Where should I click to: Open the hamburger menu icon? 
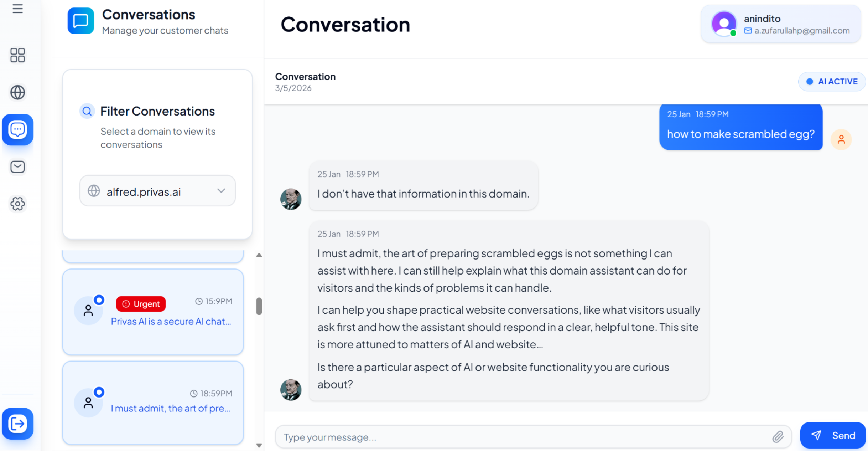click(x=17, y=9)
